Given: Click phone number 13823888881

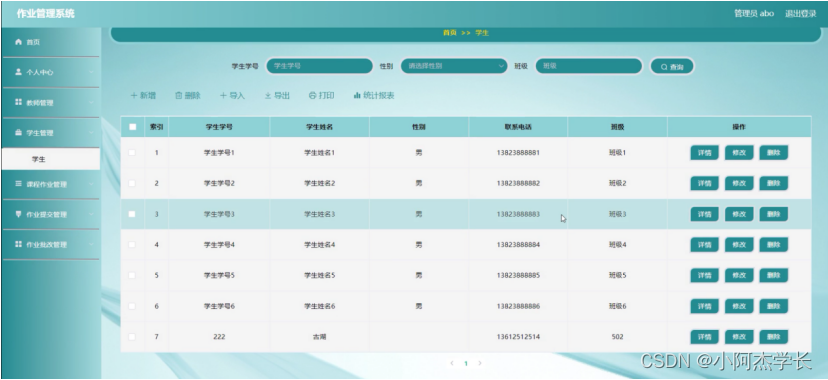Looking at the screenshot, I should pyautogui.click(x=518, y=153).
